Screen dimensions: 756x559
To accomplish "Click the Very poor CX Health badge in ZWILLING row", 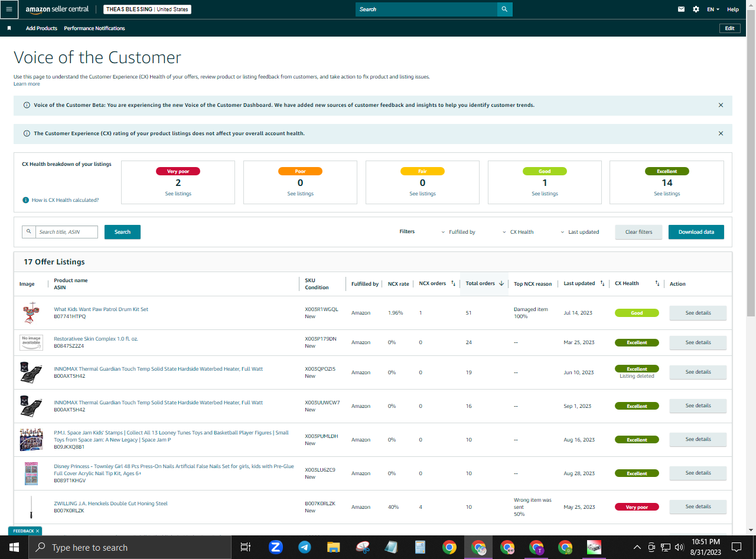I will coord(637,507).
